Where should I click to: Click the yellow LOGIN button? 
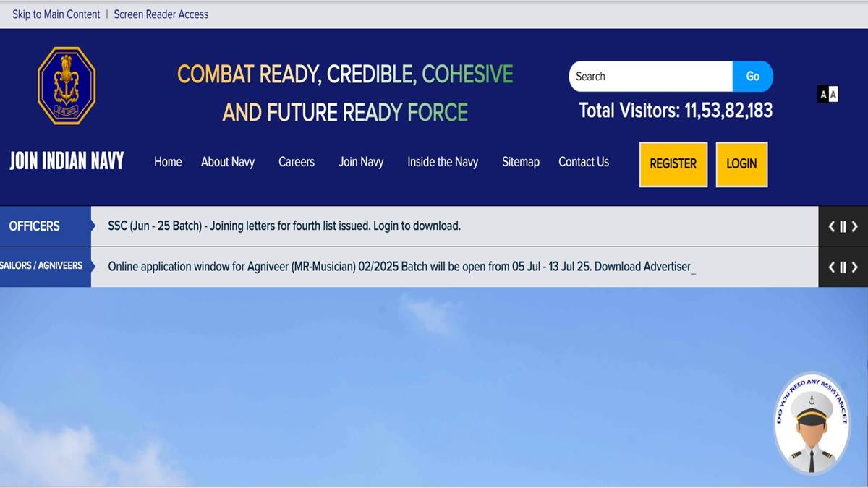pyautogui.click(x=741, y=164)
